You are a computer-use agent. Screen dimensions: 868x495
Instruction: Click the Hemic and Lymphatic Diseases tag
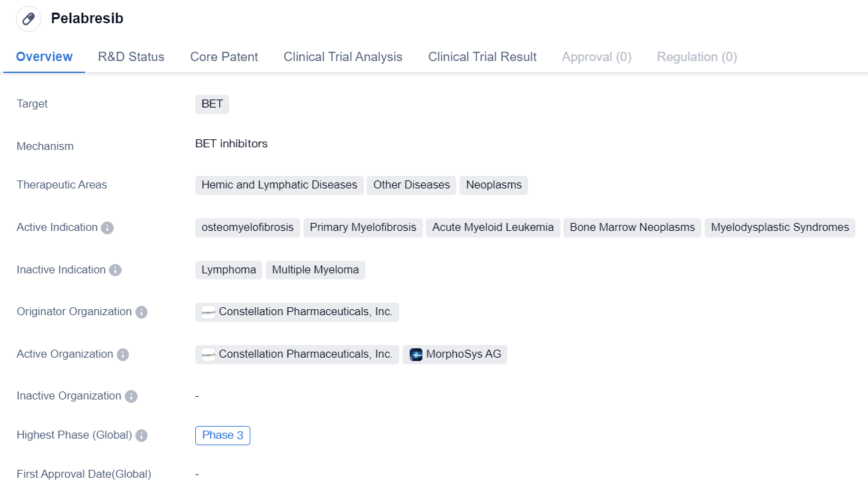(x=279, y=185)
